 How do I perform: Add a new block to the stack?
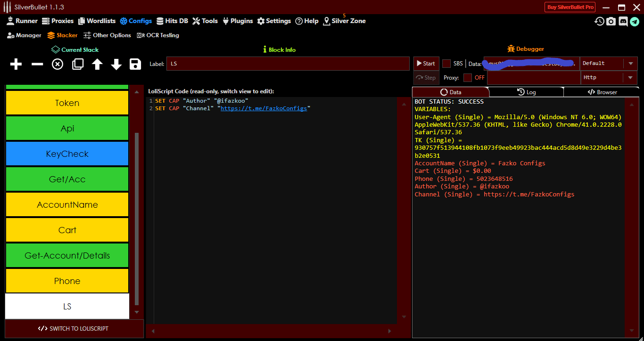16,64
